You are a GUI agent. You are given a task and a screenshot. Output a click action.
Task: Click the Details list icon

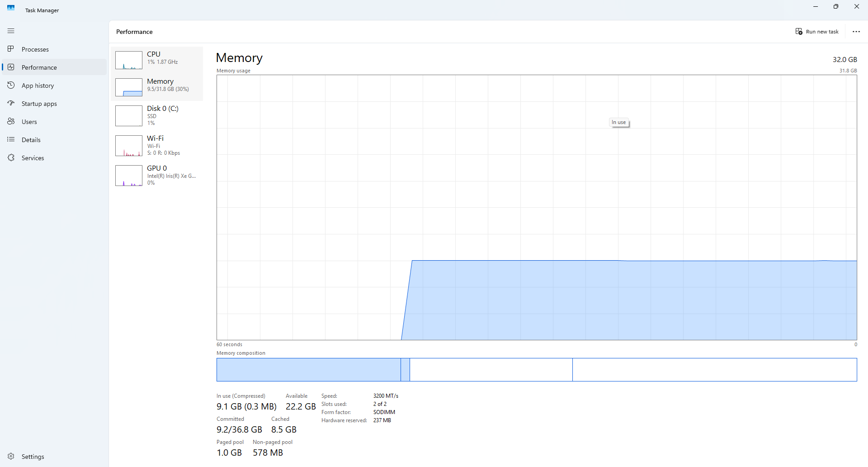pos(11,139)
